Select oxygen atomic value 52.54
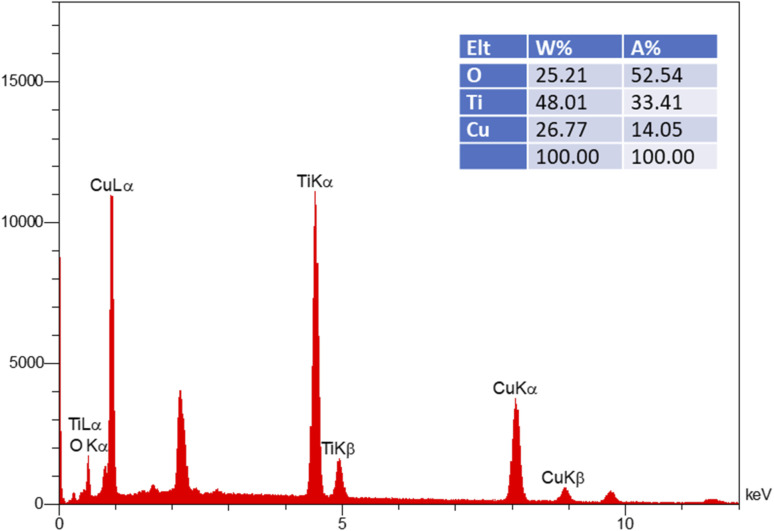 click(x=657, y=76)
